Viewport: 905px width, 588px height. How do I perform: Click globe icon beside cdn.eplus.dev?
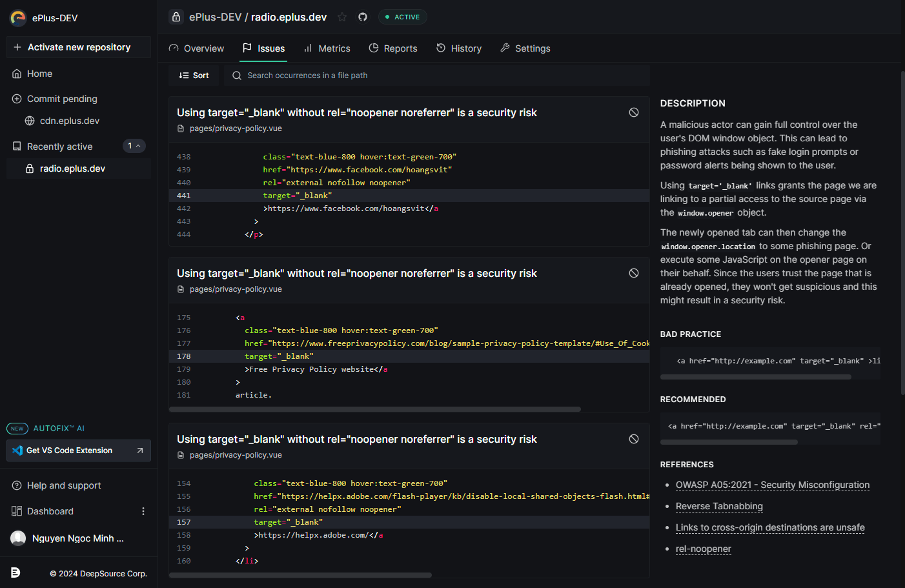[x=30, y=121]
